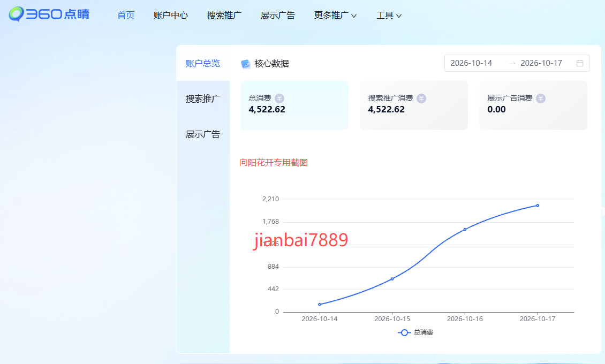Toggle the 总消费 chart legend

tap(415, 332)
